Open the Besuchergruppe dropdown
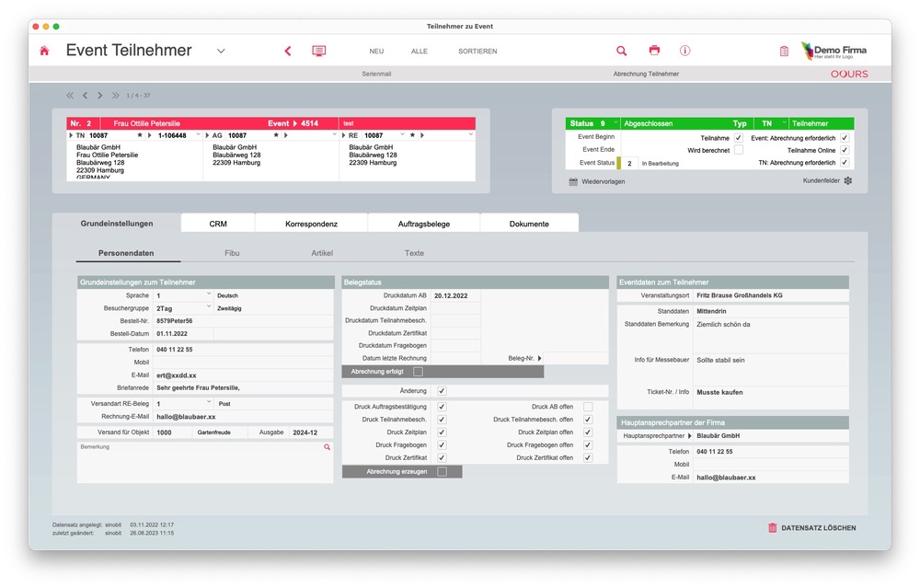The width and height of the screenshot is (920, 588). coord(209,308)
